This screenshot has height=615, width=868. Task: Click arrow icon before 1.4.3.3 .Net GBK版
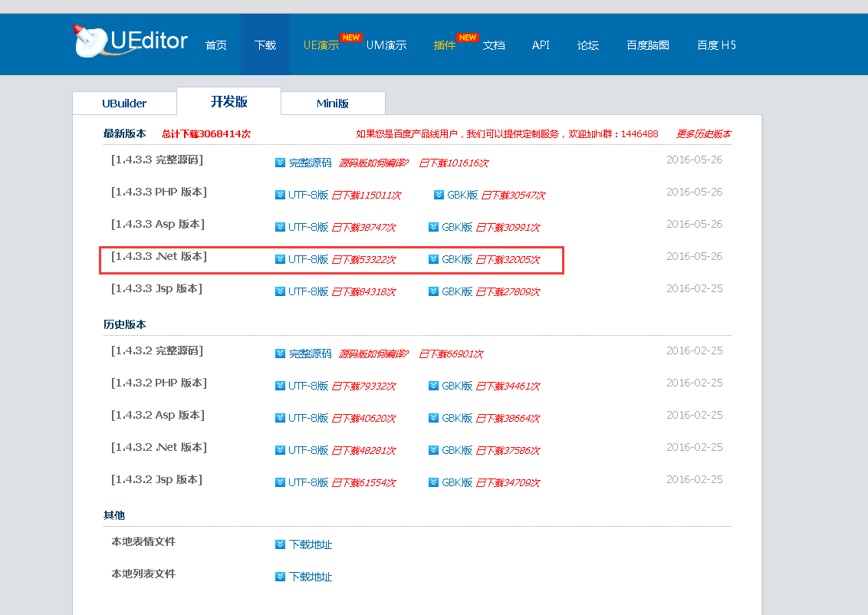[433, 259]
